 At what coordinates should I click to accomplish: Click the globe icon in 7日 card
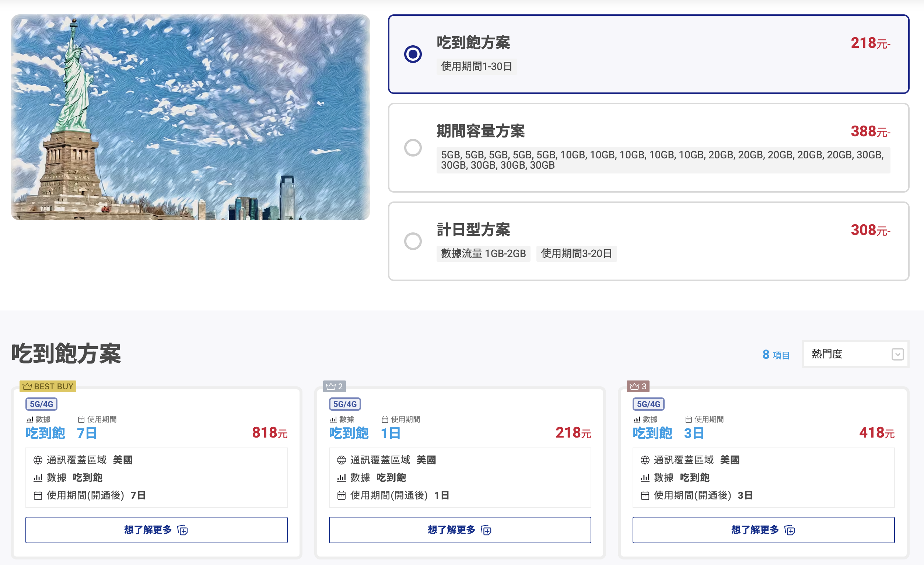pos(38,460)
